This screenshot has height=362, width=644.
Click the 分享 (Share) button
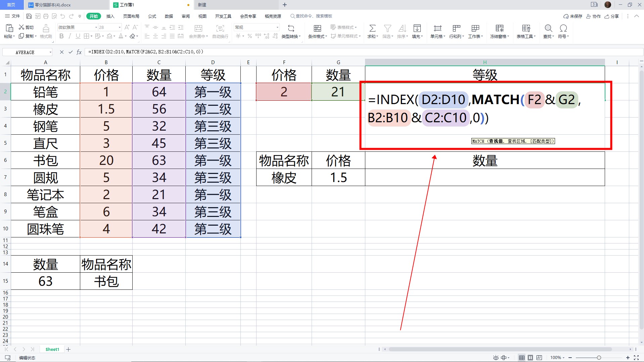611,16
